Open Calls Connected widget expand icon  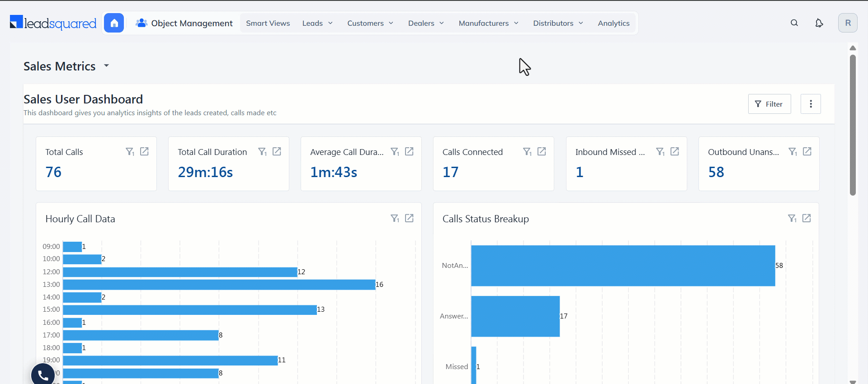click(x=542, y=152)
